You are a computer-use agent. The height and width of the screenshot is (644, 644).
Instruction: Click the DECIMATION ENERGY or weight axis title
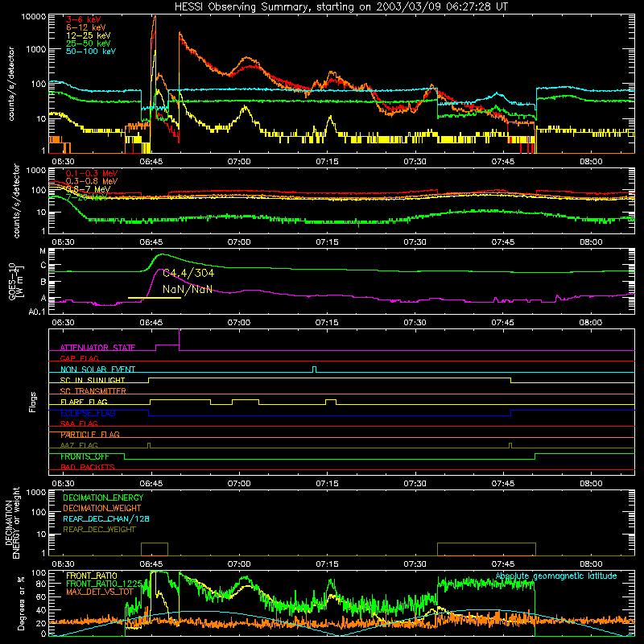pos(12,523)
